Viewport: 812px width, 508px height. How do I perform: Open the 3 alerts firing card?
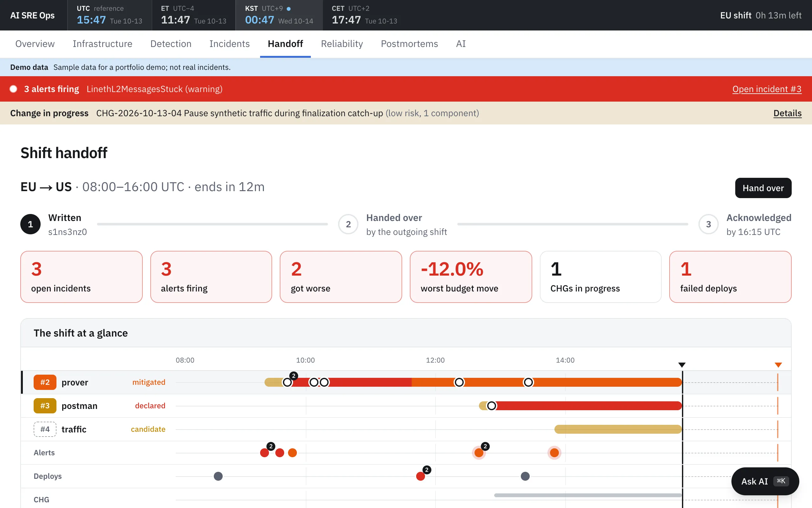(x=211, y=277)
